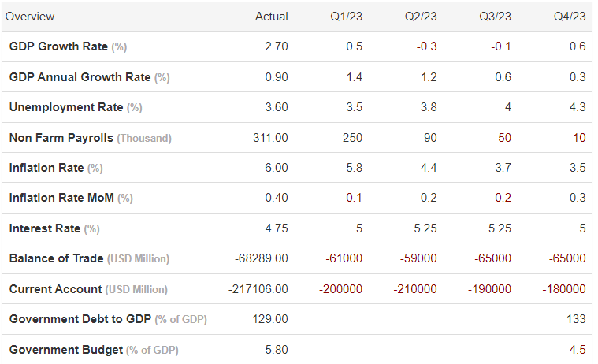Select the GDP Growth Rate Q4/23 value 0.6

(578, 46)
